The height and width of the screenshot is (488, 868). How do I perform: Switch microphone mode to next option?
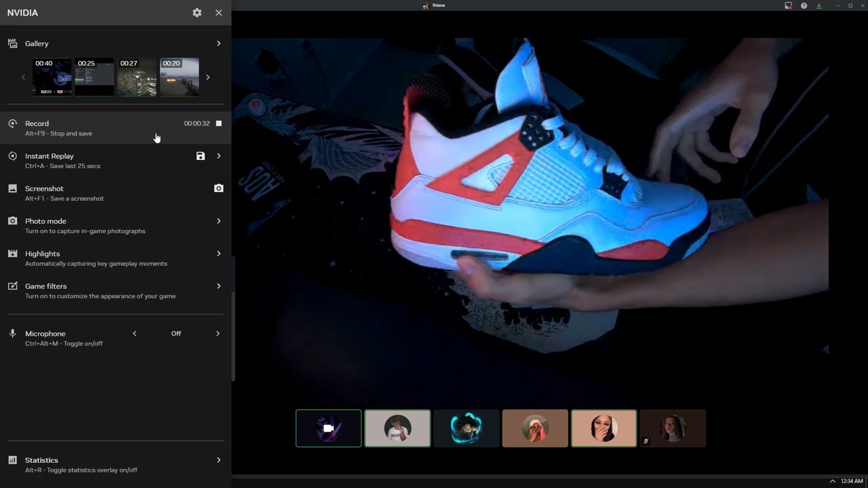tap(218, 333)
